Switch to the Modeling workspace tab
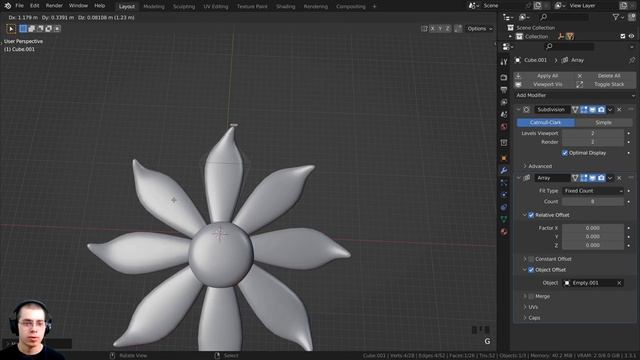Viewport: 640px width, 360px height. pos(154,7)
